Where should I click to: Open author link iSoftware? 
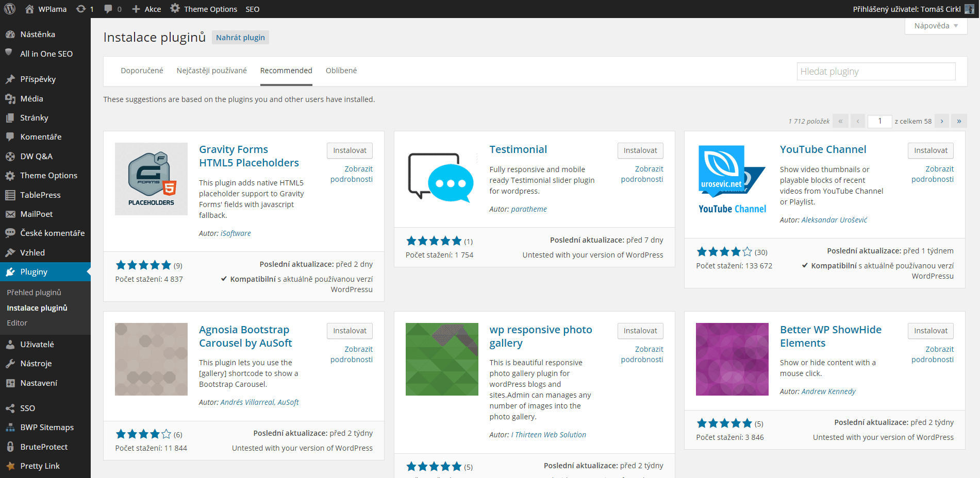click(236, 233)
